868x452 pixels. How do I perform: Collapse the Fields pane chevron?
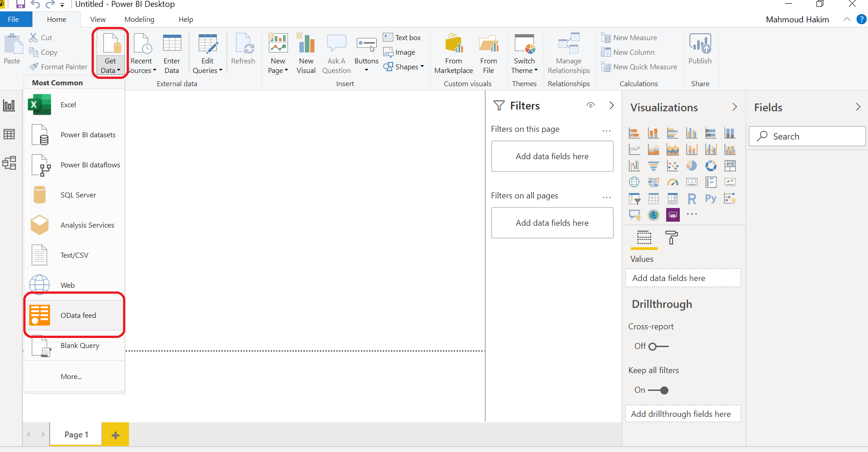(858, 107)
